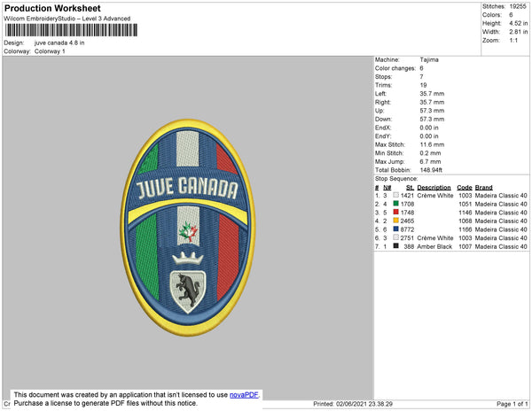Click the 'Description' column header
The width and height of the screenshot is (532, 411).
[434, 188]
